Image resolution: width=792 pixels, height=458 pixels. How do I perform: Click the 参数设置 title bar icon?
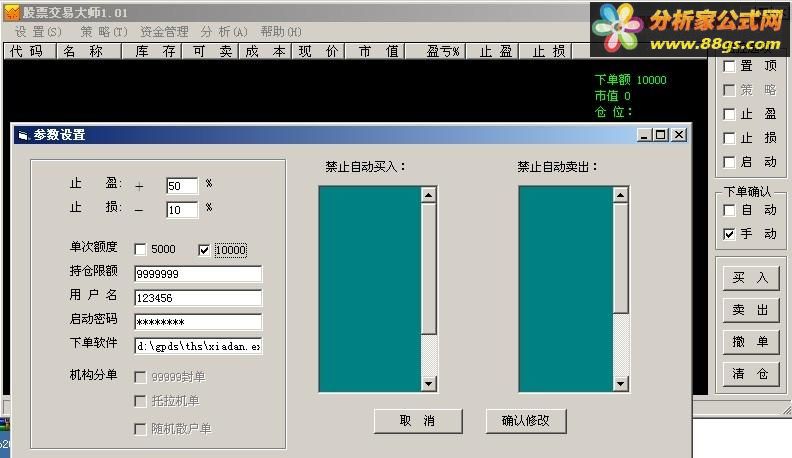(23, 135)
